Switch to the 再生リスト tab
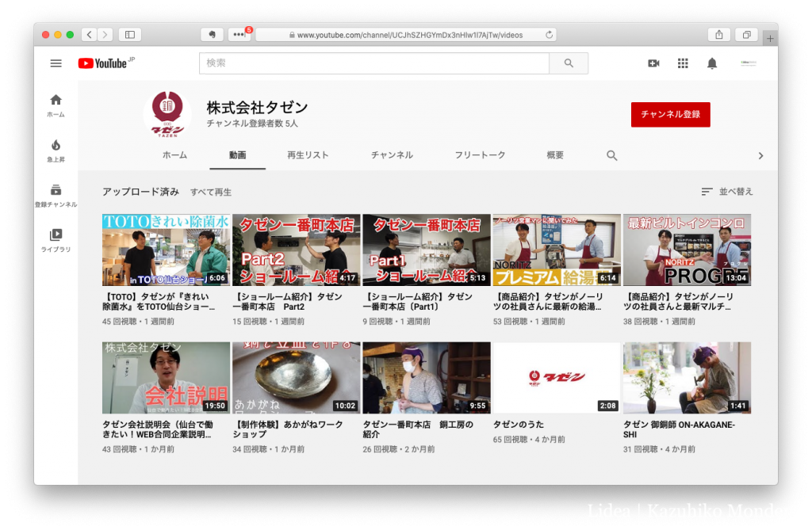Image resolution: width=812 pixels, height=530 pixels. coord(308,155)
